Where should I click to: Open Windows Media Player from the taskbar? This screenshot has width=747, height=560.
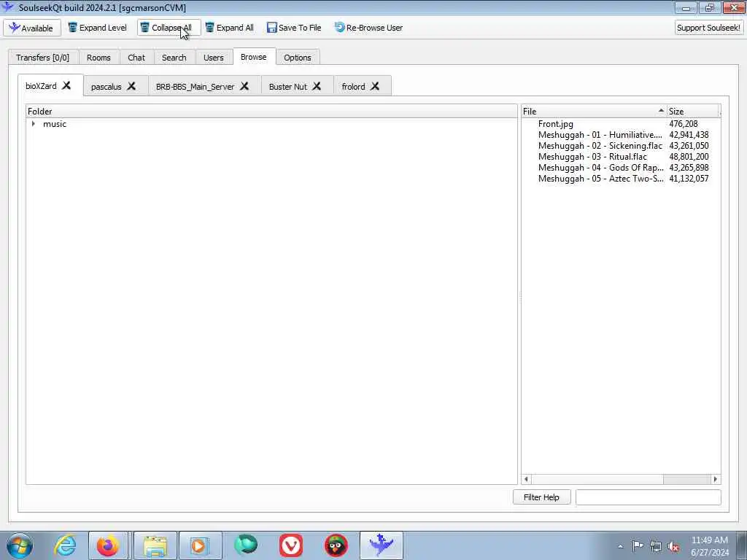pos(200,545)
